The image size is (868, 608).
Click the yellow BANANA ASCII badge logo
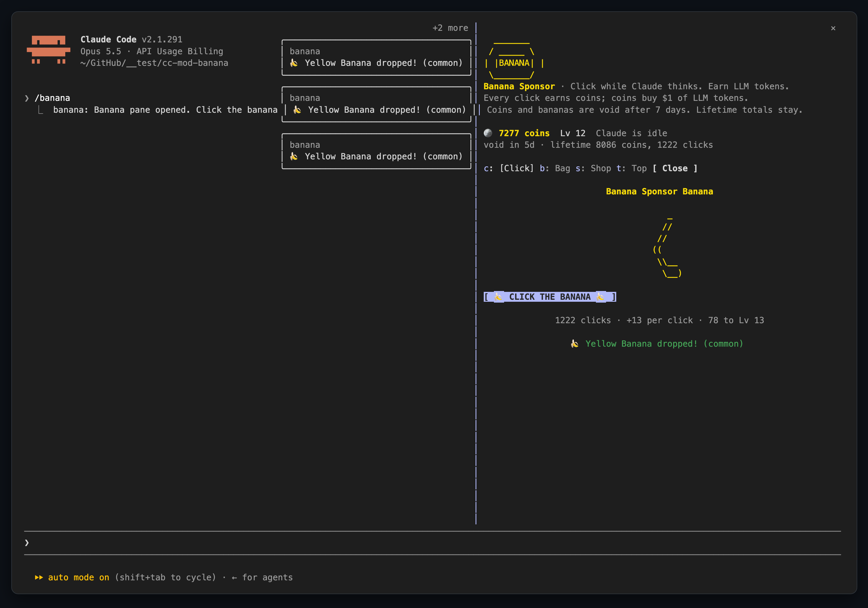pos(514,60)
